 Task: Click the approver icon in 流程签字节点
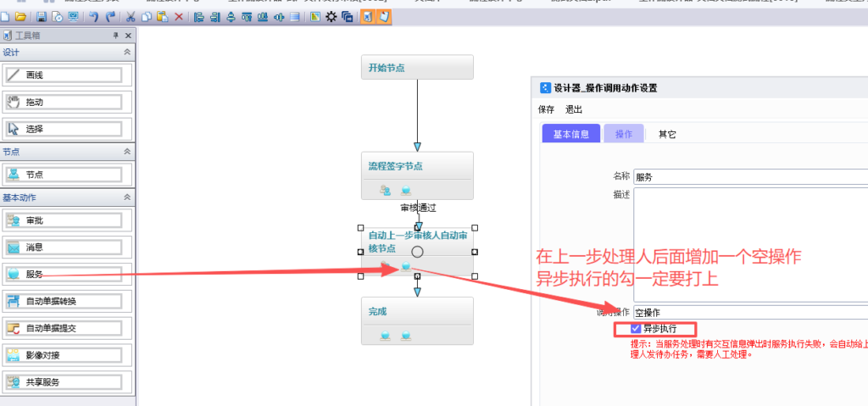(386, 190)
